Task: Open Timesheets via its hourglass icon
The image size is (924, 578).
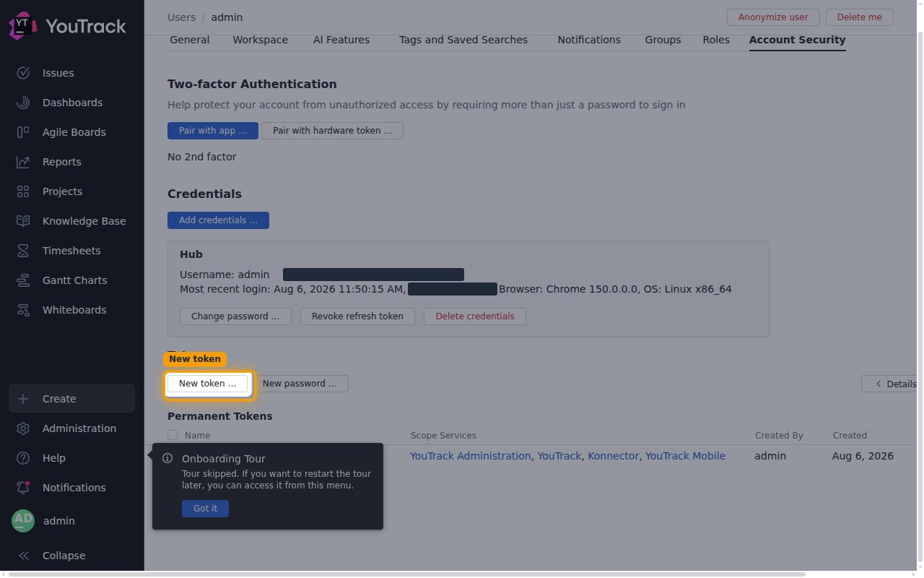Action: (23, 251)
